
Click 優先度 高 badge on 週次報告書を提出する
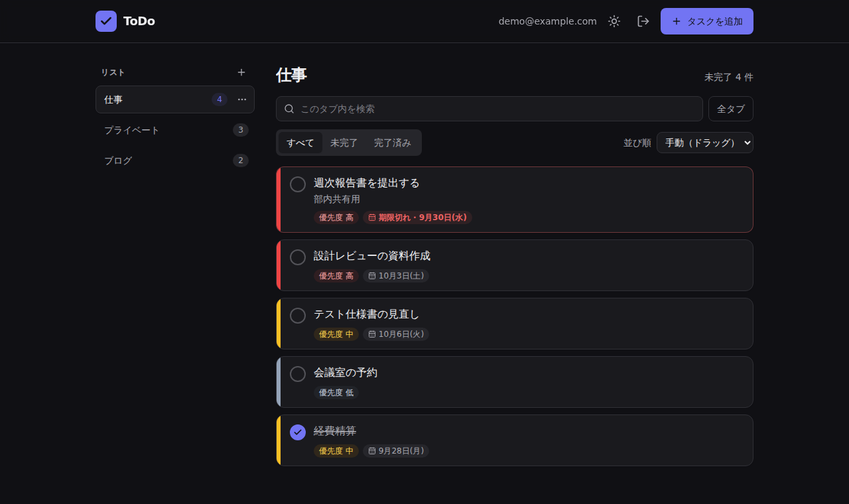pos(336,218)
